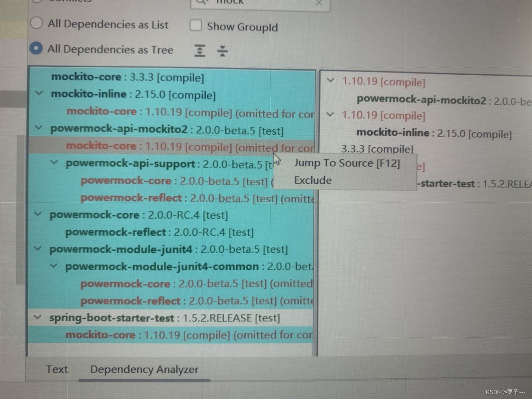Choose Jump To Source [F12] menu item
This screenshot has width=532, height=399.
pyautogui.click(x=347, y=163)
